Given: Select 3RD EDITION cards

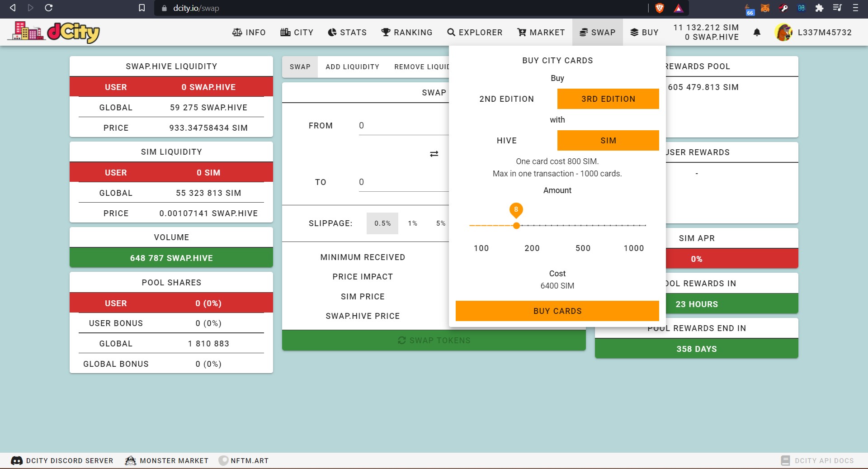Looking at the screenshot, I should click(x=608, y=99).
